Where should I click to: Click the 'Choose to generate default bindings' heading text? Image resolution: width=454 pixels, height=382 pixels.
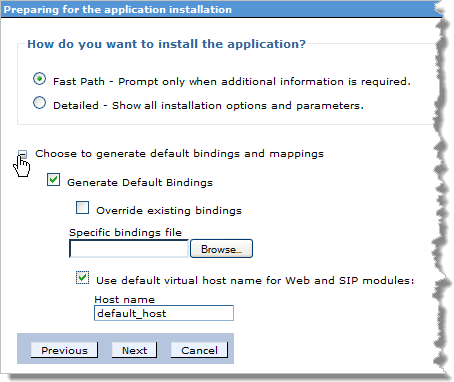pos(179,154)
